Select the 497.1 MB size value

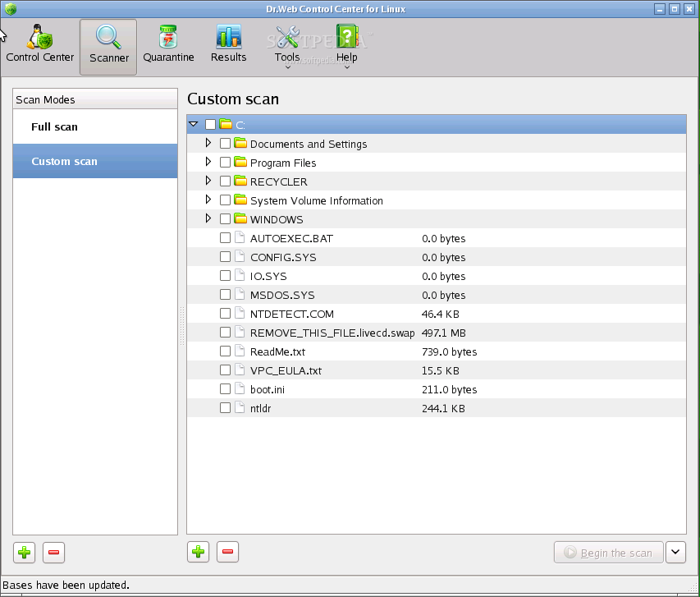click(443, 333)
